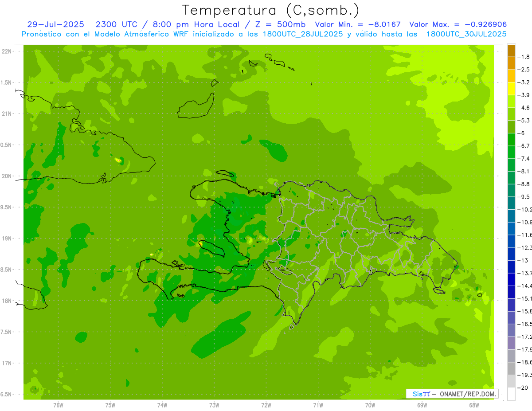Click the "21N" latitude axis label
Viewport: 532px width, 411px height.
(6, 114)
